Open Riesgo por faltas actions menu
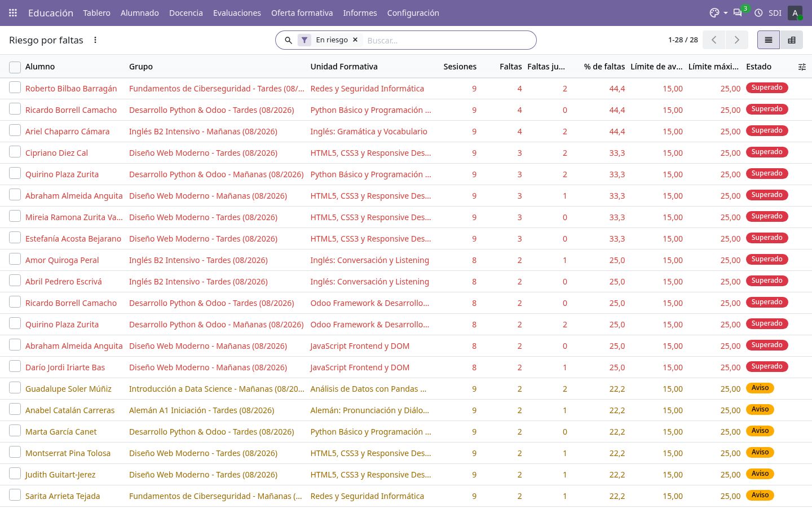812x508 pixels. (x=95, y=40)
